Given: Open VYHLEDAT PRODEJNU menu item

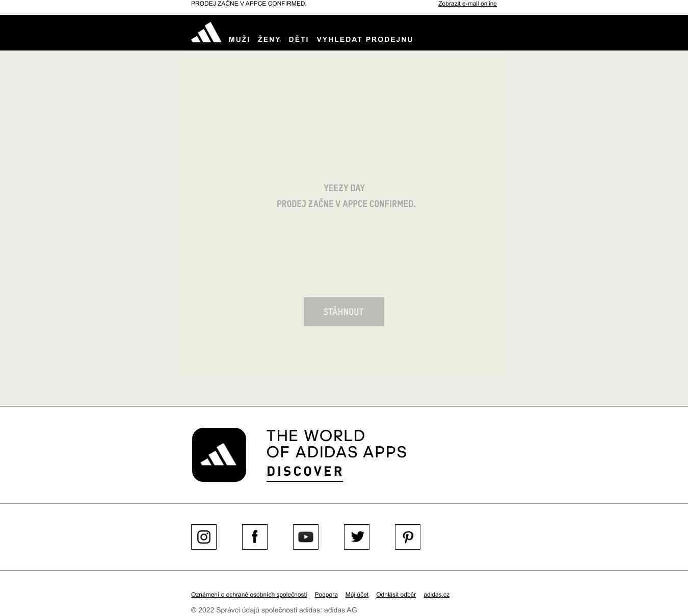Looking at the screenshot, I should (x=365, y=39).
